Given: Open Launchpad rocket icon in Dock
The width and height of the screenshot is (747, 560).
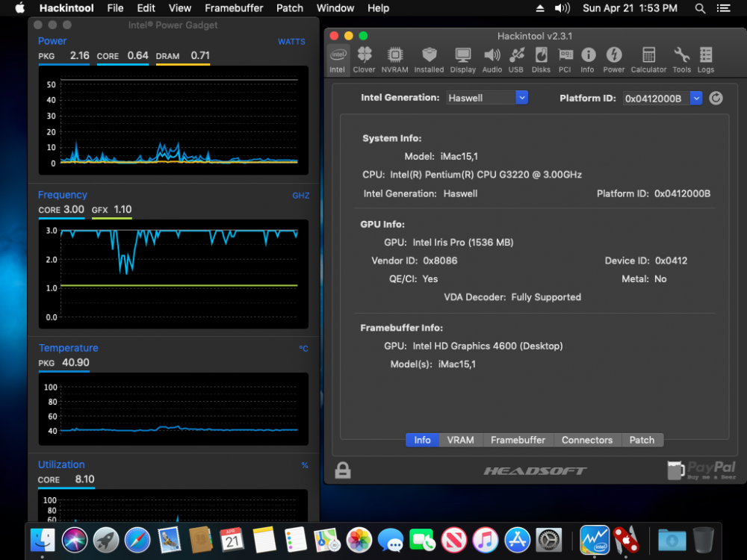Looking at the screenshot, I should click(106, 541).
